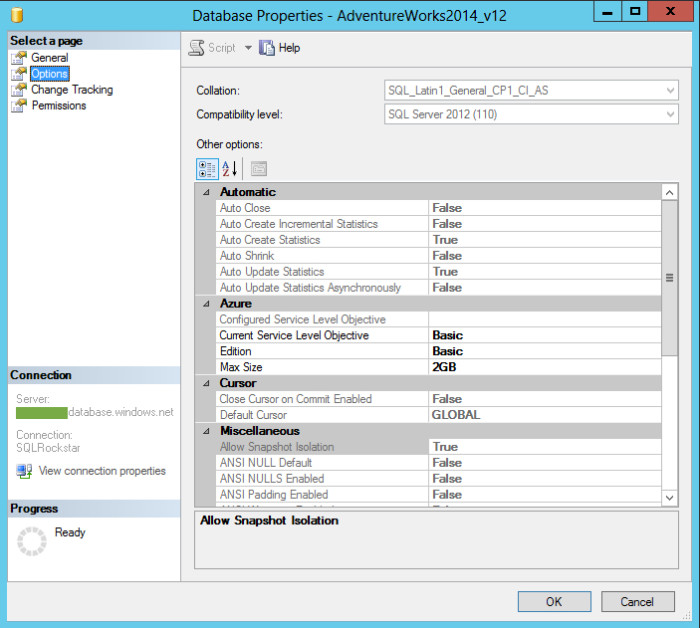The height and width of the screenshot is (628, 700).
Task: Maximize the Database Properties window
Action: [x=635, y=12]
